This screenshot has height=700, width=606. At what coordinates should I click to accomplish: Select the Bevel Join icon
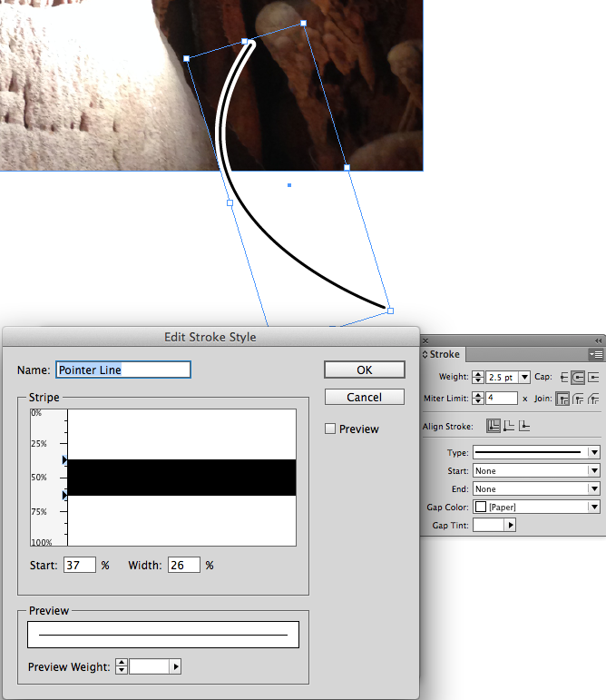point(593,399)
